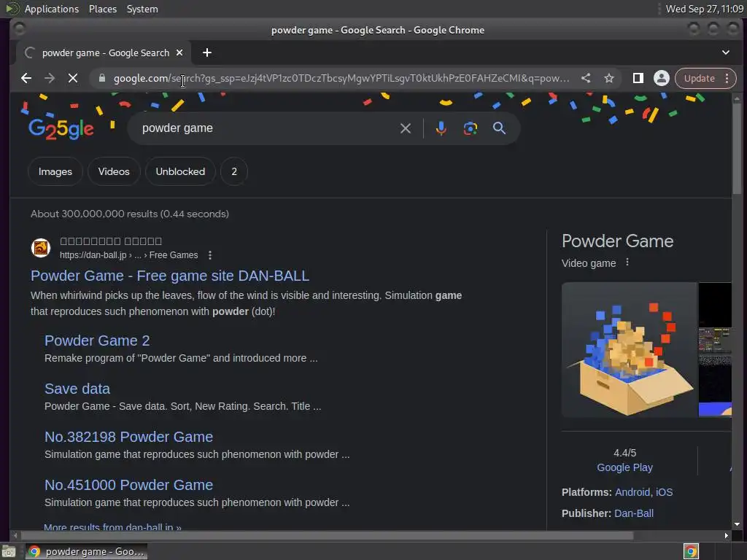This screenshot has height=560, width=747.
Task: Click the Update button in Chrome
Action: [x=699, y=78]
